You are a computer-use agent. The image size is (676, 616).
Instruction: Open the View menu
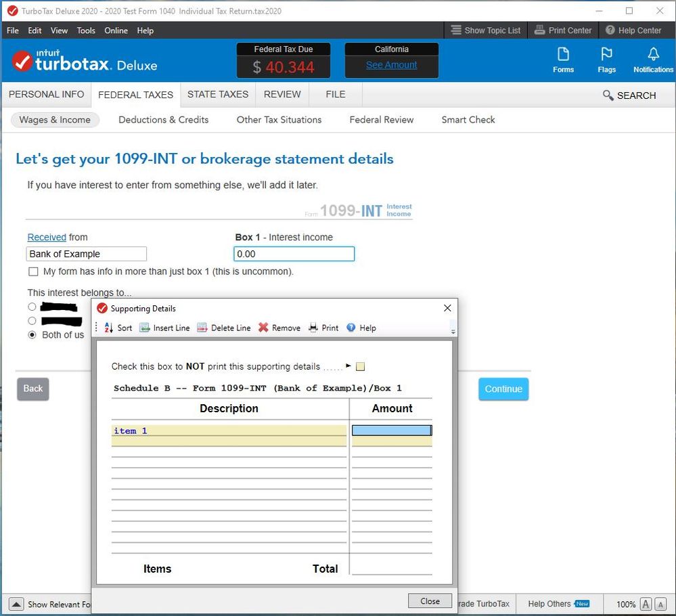[59, 30]
